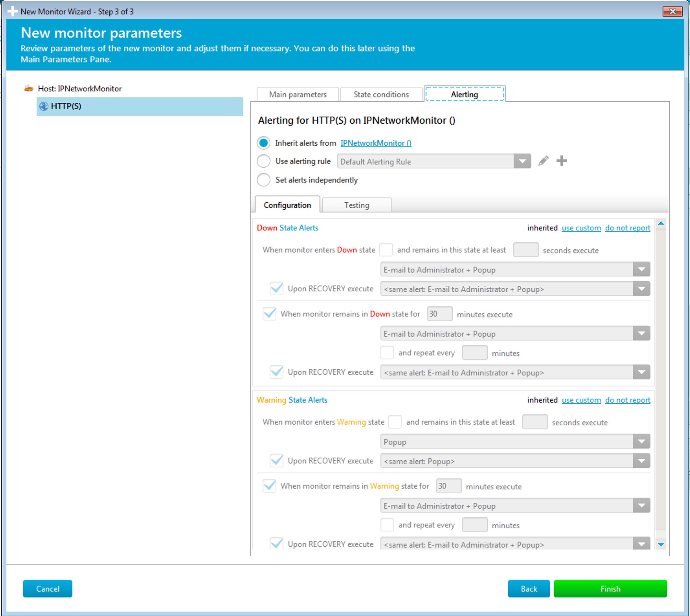Click the globe icon of HTTP(S) monitor
This screenshot has height=616, width=690.
tap(43, 106)
